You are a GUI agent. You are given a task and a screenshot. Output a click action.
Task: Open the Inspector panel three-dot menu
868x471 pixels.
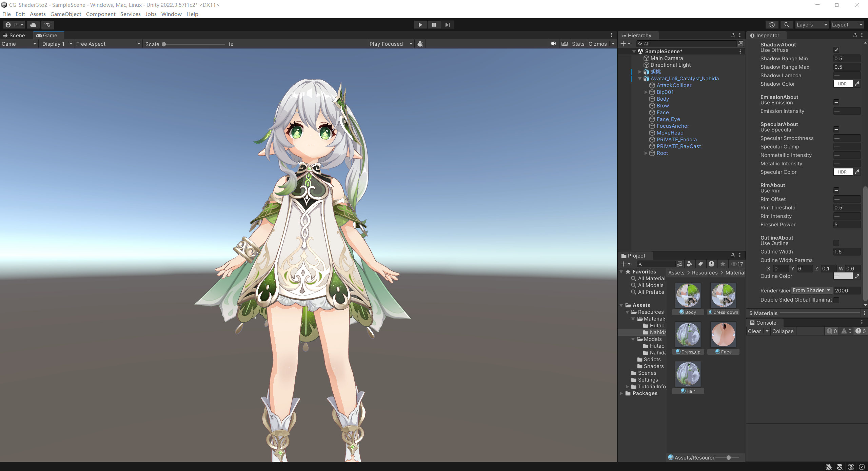(x=862, y=35)
